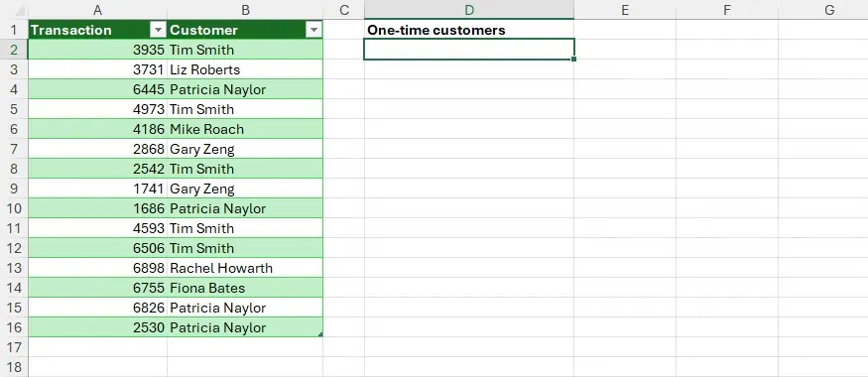Select Tim Smith in row 12
Viewport: 868px width, 377px height.
click(245, 248)
